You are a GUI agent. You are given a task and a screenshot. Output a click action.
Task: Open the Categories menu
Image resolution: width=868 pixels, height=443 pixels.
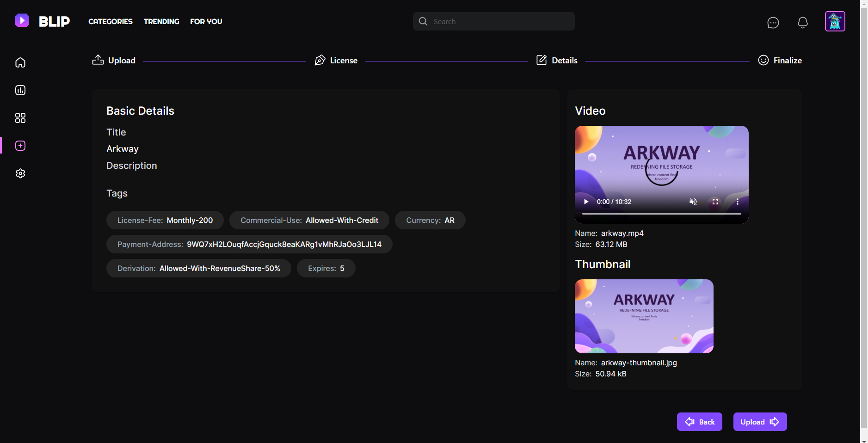[111, 21]
